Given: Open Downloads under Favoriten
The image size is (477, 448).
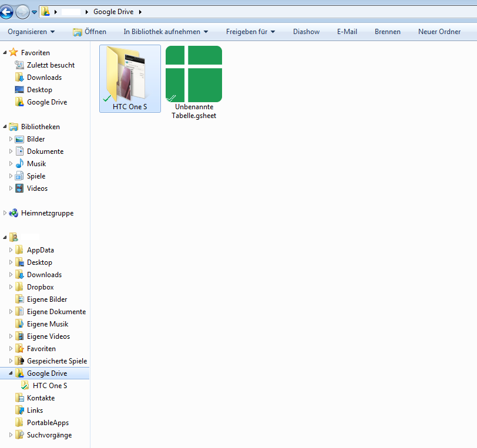Looking at the screenshot, I should 45,78.
